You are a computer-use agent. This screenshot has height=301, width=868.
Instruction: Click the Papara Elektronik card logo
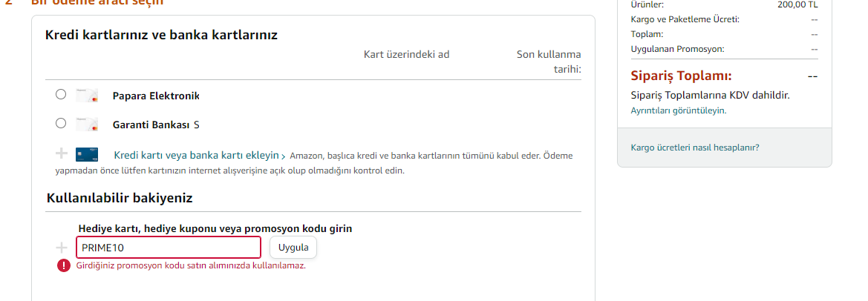pos(87,96)
